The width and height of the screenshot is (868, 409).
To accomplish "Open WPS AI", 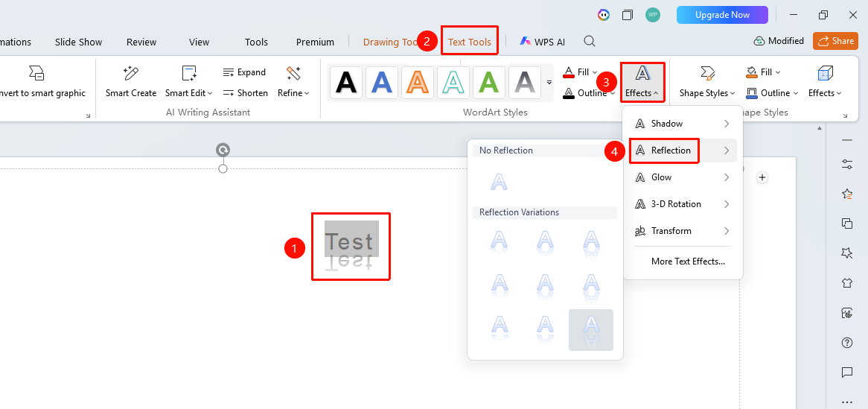I will click(x=542, y=42).
